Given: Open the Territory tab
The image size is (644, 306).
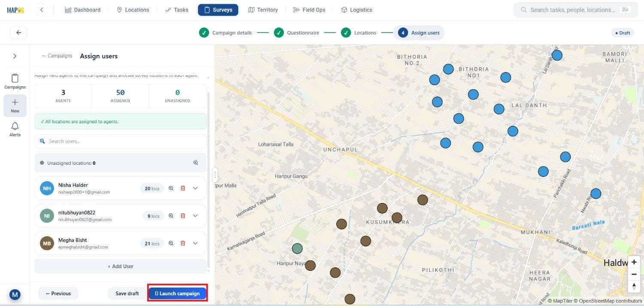Looking at the screenshot, I should tap(263, 10).
